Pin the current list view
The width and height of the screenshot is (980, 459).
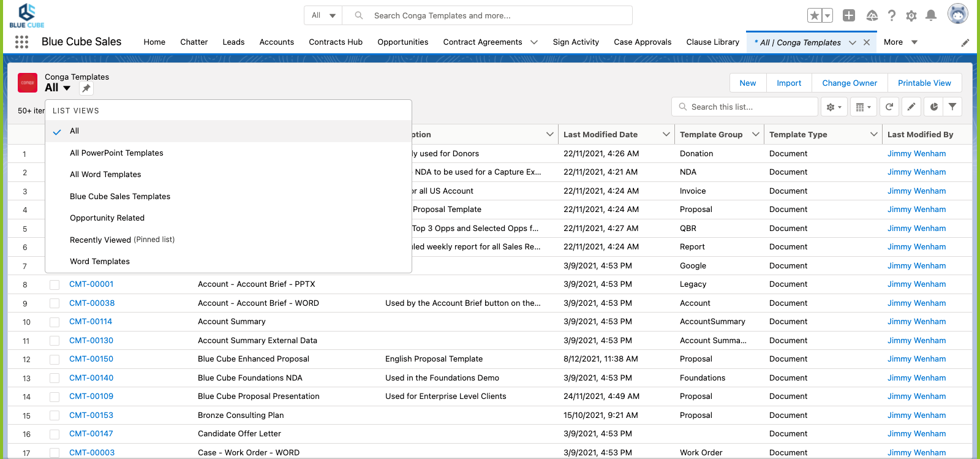coord(86,88)
